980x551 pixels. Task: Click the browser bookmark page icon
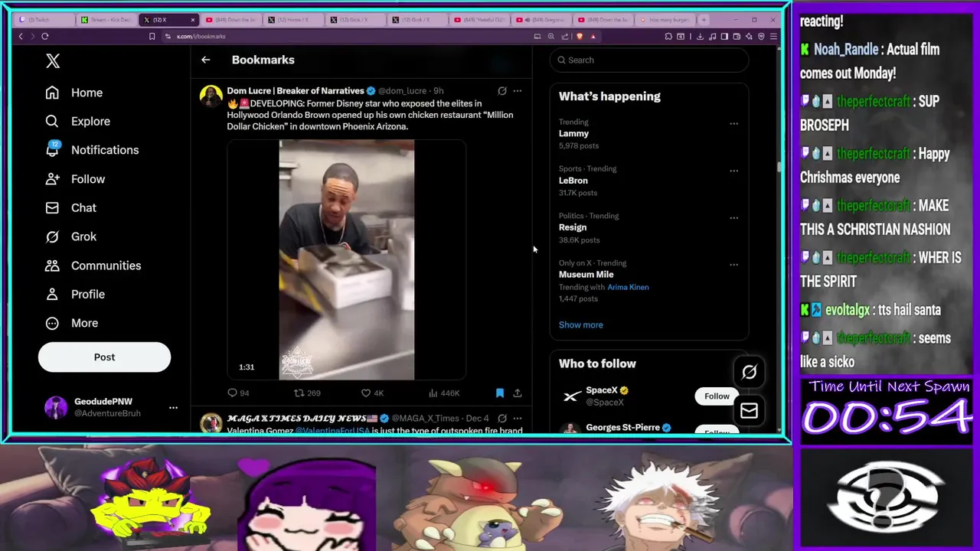(x=152, y=36)
